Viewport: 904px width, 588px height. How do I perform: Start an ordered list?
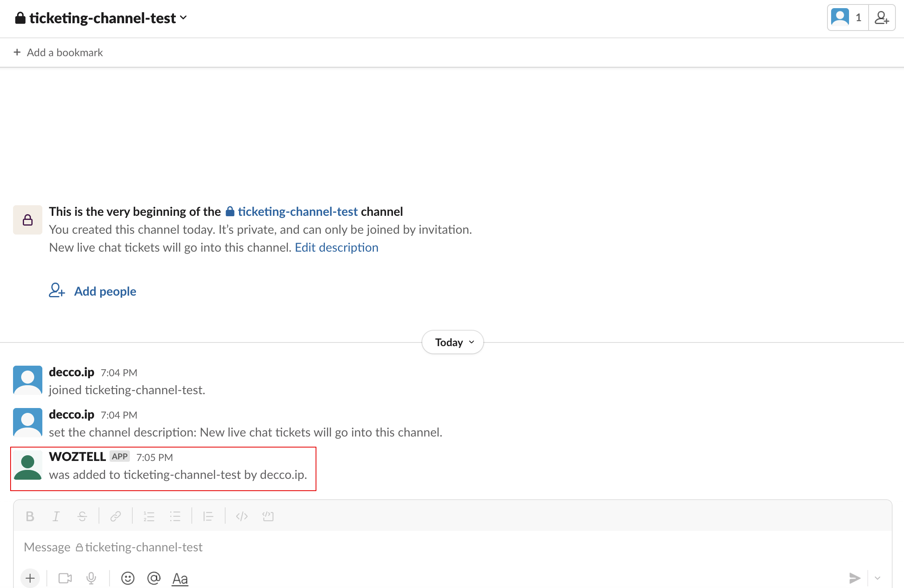(149, 516)
